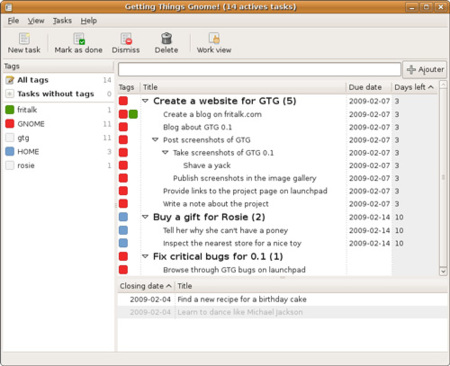The image size is (450, 366).
Task: Click the All tags notepad icon
Action: pos(10,80)
